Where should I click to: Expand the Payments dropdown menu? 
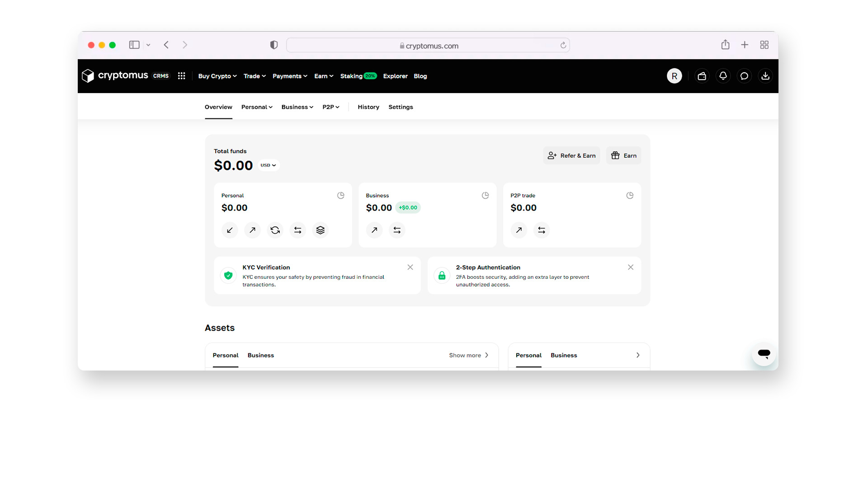pyautogui.click(x=290, y=76)
